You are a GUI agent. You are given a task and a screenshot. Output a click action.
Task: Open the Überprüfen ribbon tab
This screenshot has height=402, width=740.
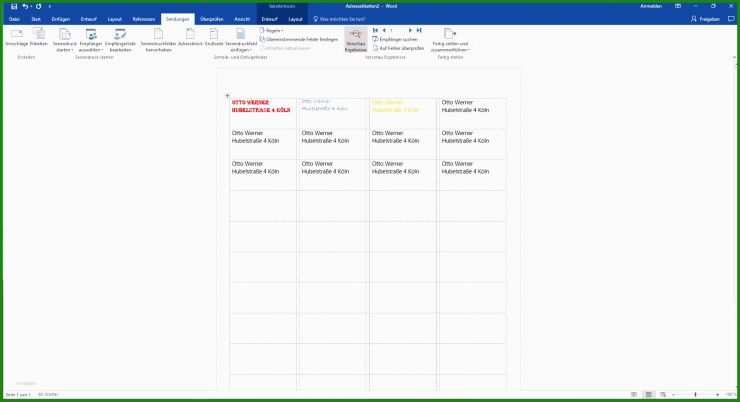pos(212,18)
